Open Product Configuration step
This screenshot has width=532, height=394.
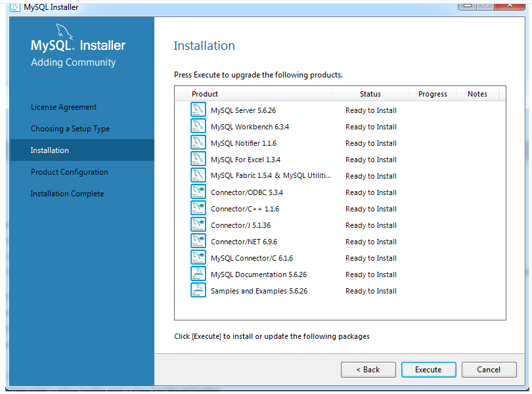click(x=70, y=172)
